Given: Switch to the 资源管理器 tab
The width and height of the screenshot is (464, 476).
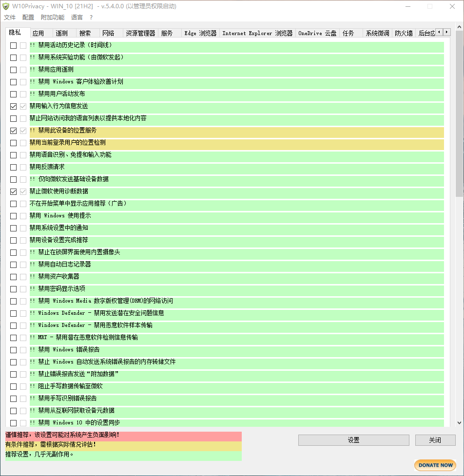Looking at the screenshot, I should (x=140, y=34).
